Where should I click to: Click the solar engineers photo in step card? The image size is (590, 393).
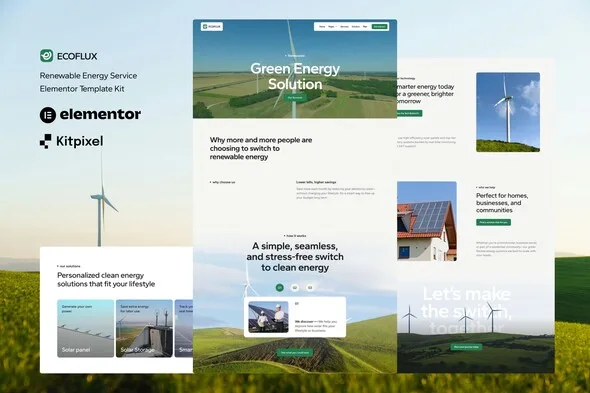[x=269, y=317]
